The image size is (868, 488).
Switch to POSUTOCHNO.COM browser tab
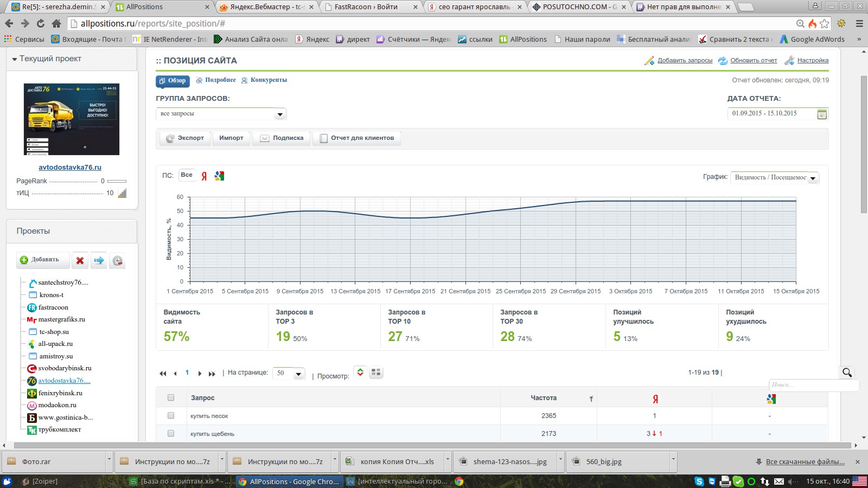pos(579,7)
